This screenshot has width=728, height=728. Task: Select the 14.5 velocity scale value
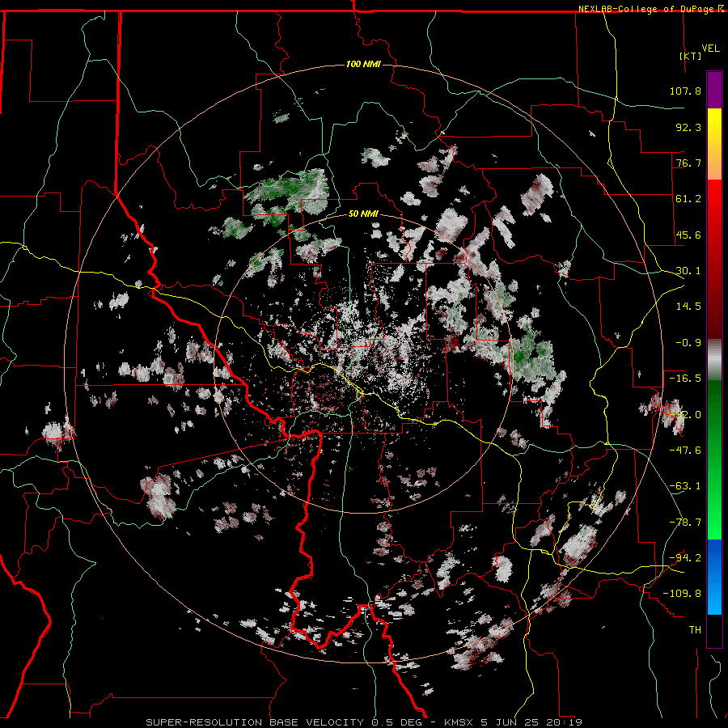point(688,307)
